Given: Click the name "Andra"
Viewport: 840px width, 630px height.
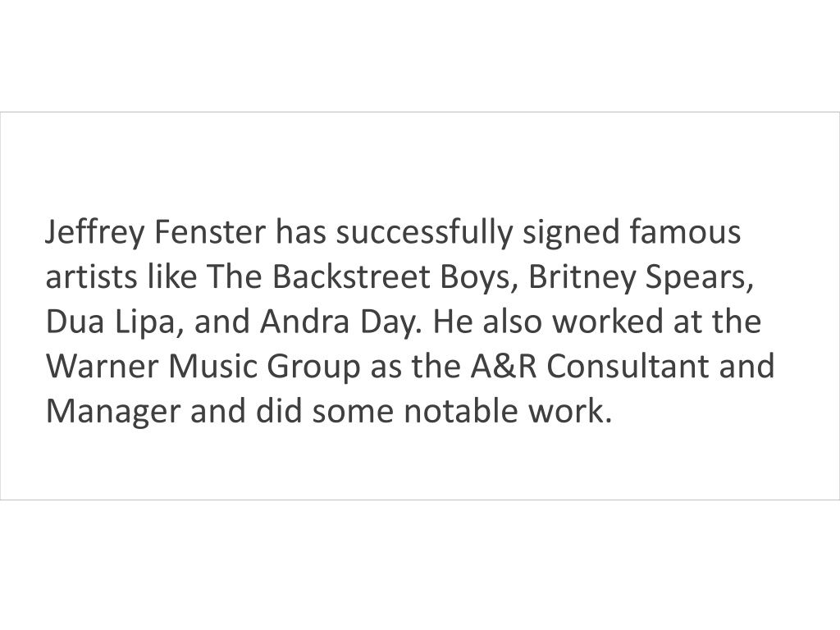Looking at the screenshot, I should pos(304,322).
